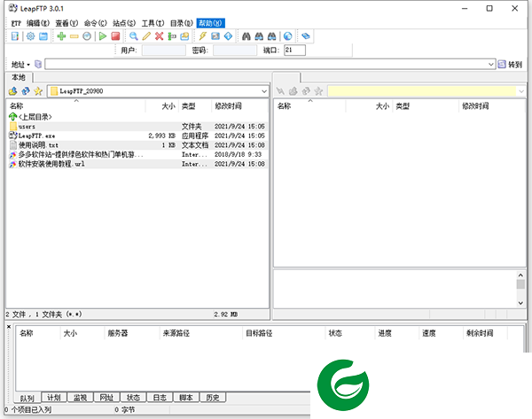The width and height of the screenshot is (532, 419).
Task: Expand the remote path dropdown arrow
Action: [521, 91]
